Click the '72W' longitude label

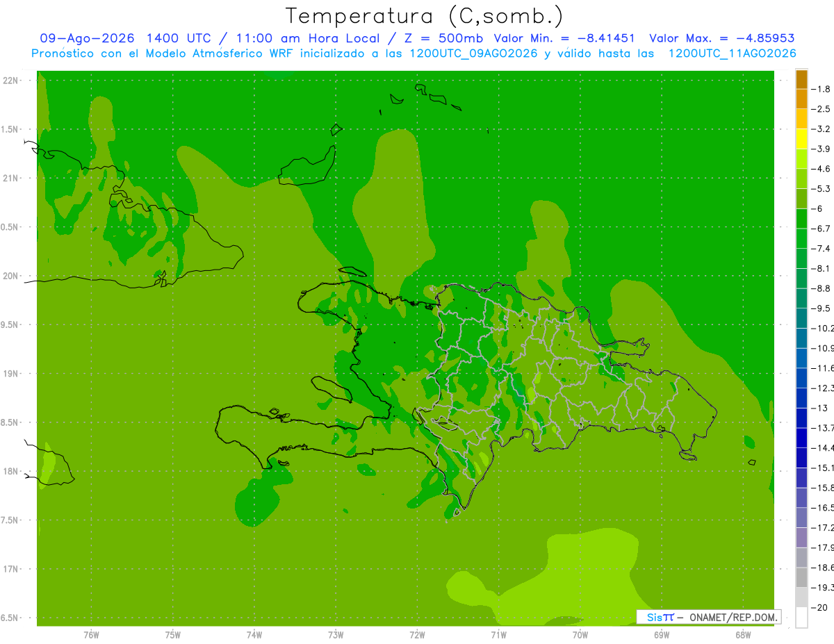pyautogui.click(x=417, y=634)
